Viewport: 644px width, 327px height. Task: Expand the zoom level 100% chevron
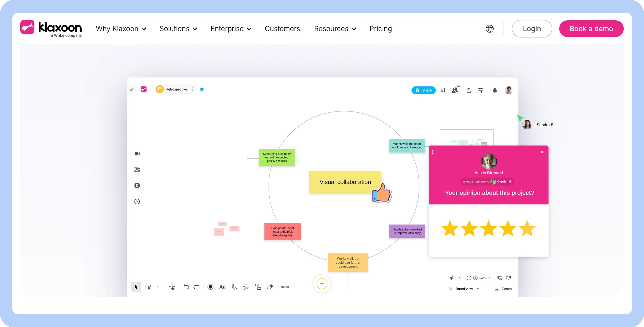(x=489, y=278)
